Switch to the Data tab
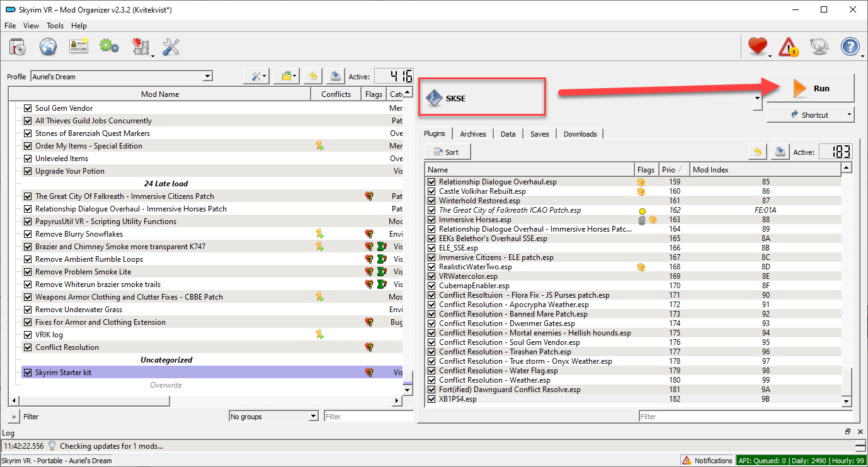Image resolution: width=868 pixels, height=467 pixels. click(508, 133)
